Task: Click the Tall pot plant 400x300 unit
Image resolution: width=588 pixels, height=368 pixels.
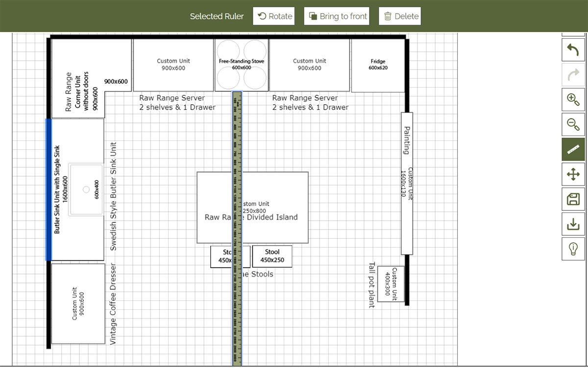Action: [391, 284]
